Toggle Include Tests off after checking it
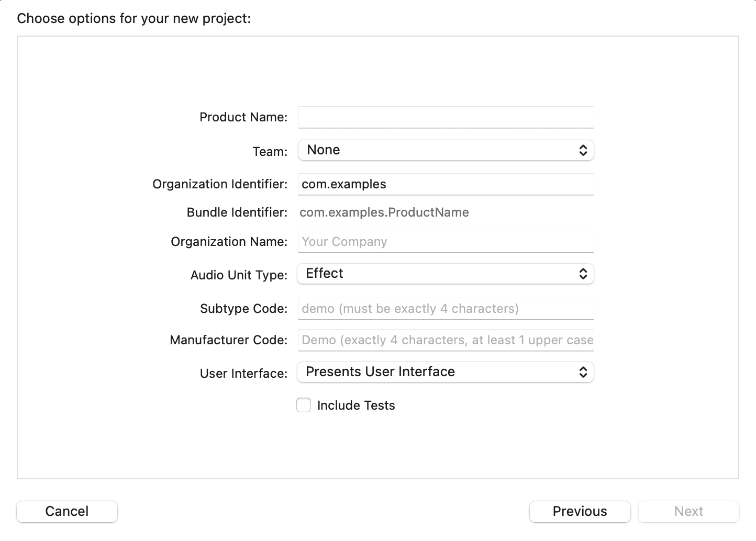Image resolution: width=756 pixels, height=541 pixels. click(304, 405)
